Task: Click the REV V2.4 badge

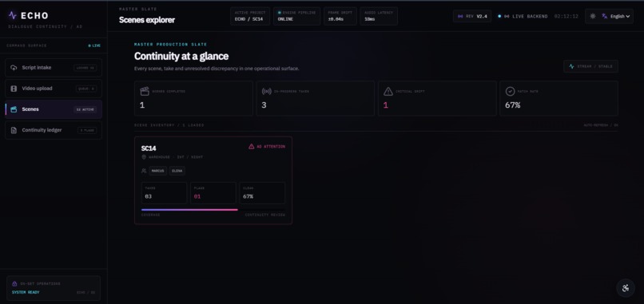Action: click(472, 17)
